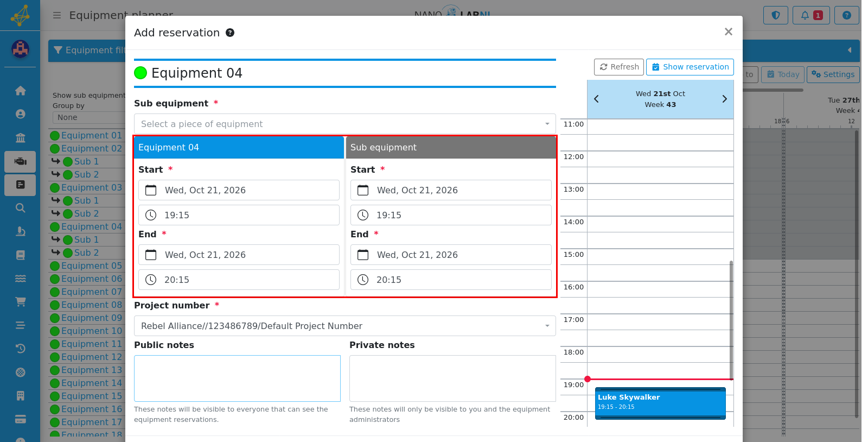Open the history clock sidebar icon

tap(20, 349)
